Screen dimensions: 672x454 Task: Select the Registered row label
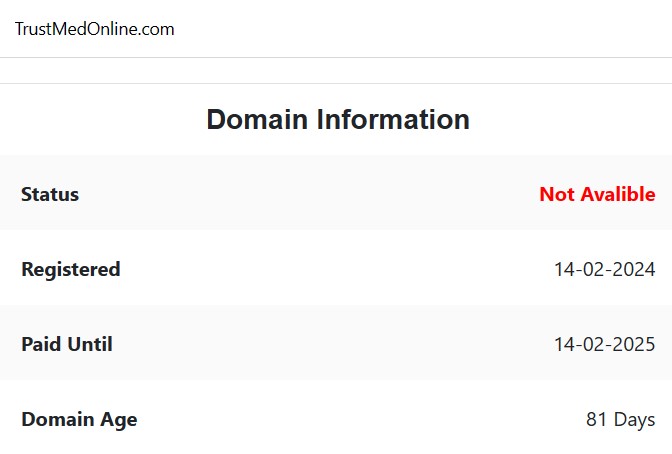point(71,270)
